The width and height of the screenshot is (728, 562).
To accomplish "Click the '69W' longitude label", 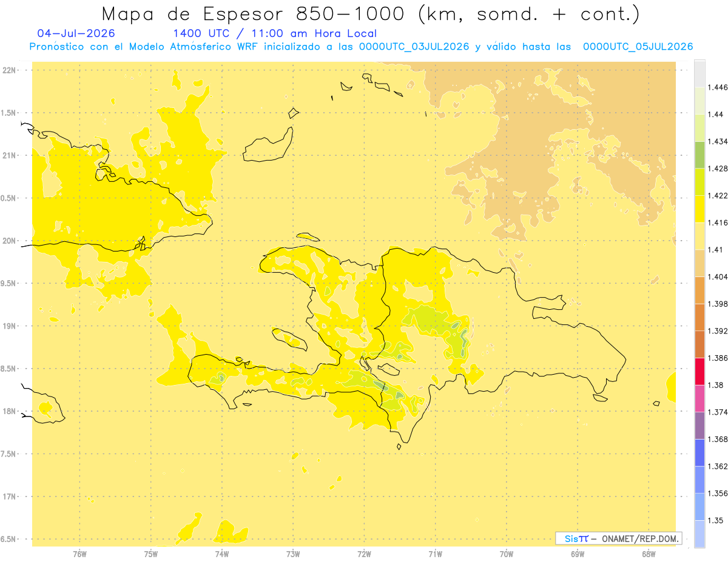I will click(x=578, y=554).
